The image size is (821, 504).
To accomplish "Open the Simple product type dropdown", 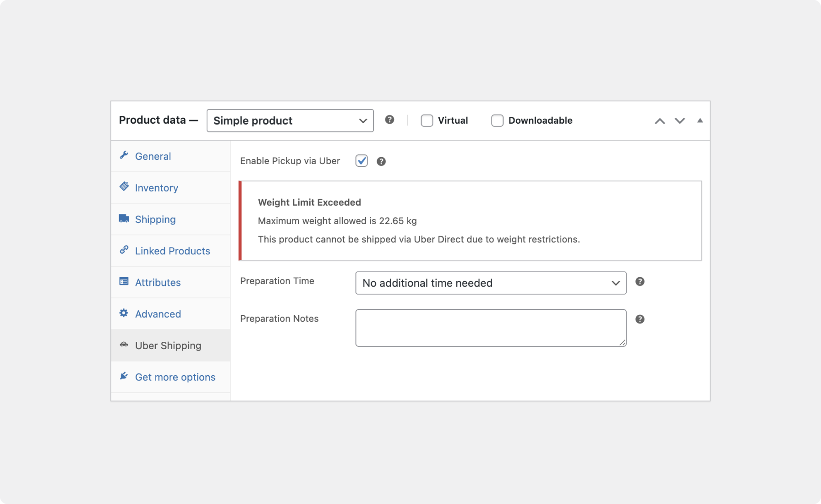I will 290,121.
